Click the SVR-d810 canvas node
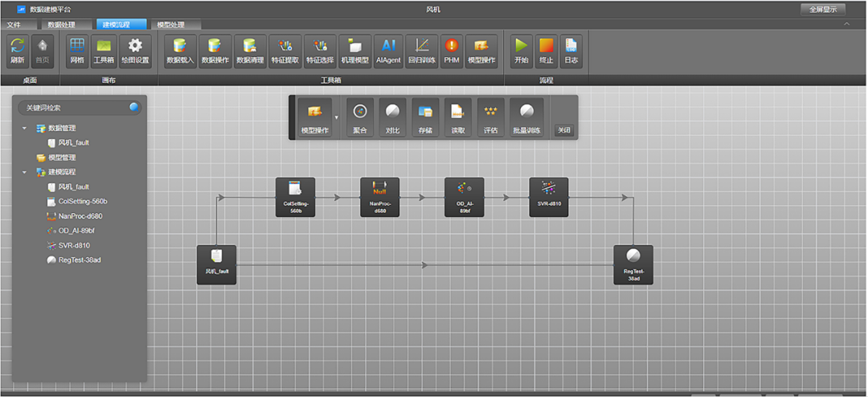This screenshot has height=397, width=868. (549, 197)
